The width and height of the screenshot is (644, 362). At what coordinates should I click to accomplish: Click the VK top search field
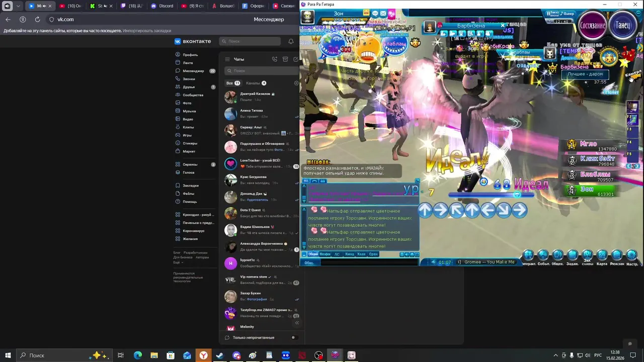tap(250, 41)
